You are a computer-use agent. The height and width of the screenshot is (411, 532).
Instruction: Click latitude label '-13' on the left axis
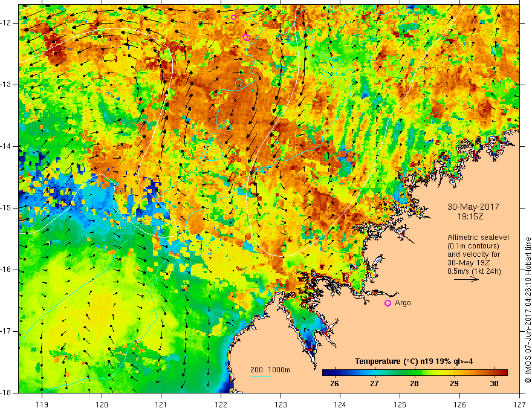(7, 85)
